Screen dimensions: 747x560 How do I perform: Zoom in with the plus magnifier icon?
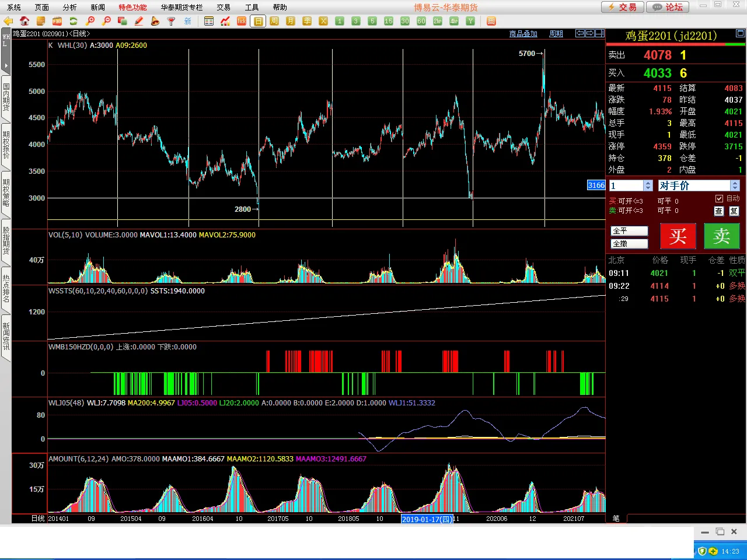[90, 21]
